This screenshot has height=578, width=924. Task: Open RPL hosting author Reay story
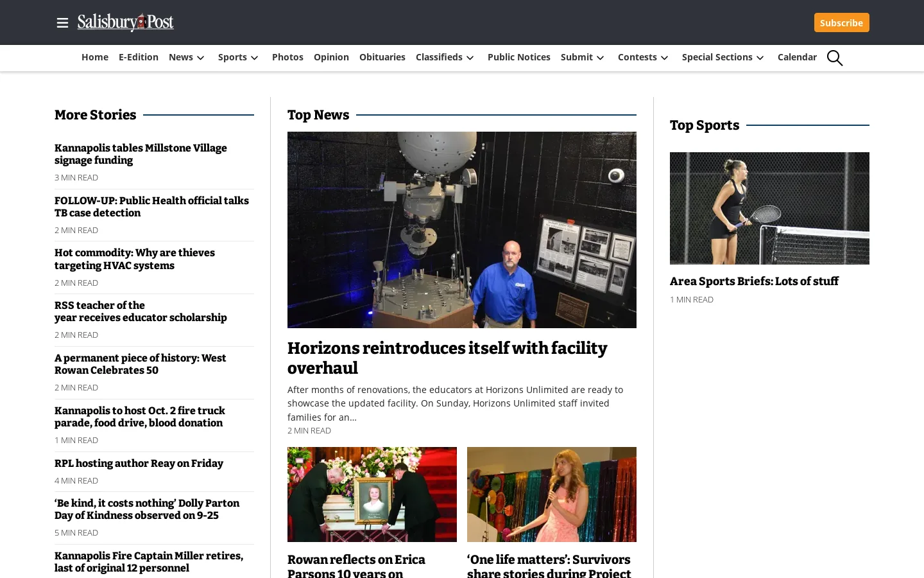coord(139,463)
